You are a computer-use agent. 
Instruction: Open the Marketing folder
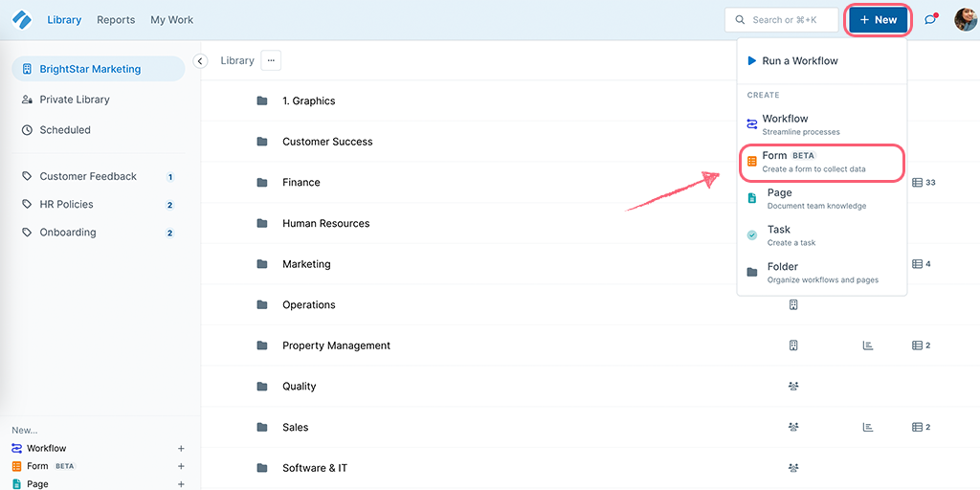(x=306, y=264)
